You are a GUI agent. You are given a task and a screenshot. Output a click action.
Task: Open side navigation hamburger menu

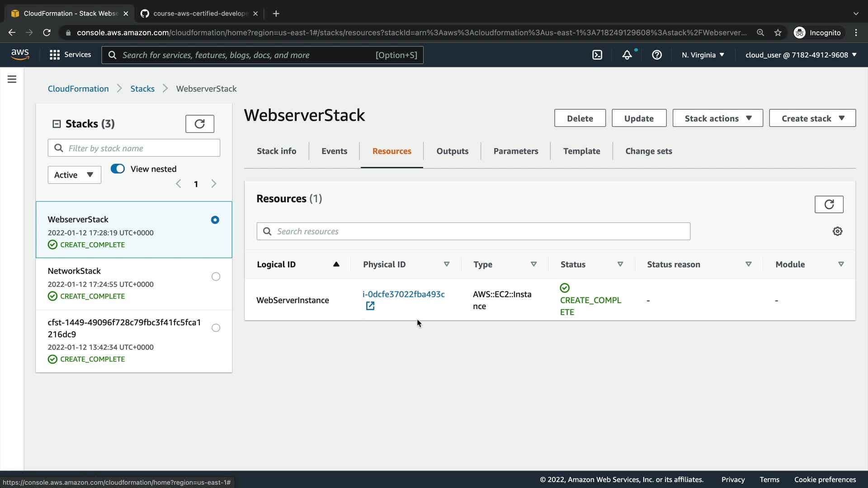12,80
